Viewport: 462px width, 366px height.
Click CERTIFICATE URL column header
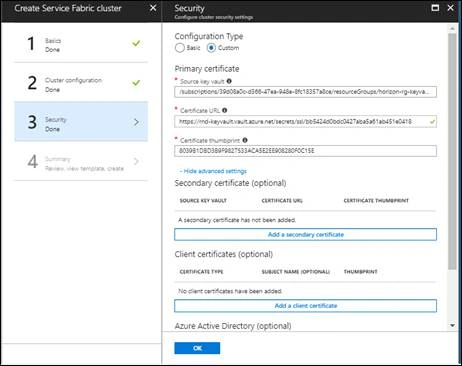[282, 200]
